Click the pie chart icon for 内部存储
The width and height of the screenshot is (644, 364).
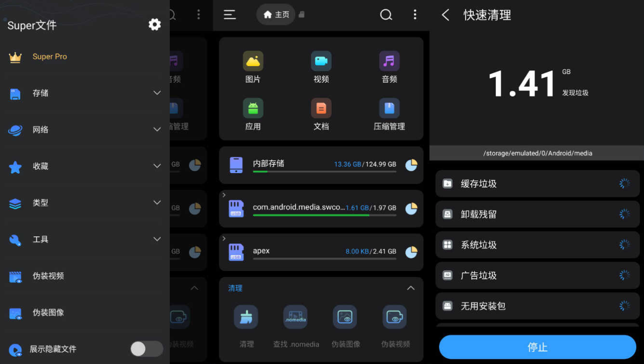(411, 165)
